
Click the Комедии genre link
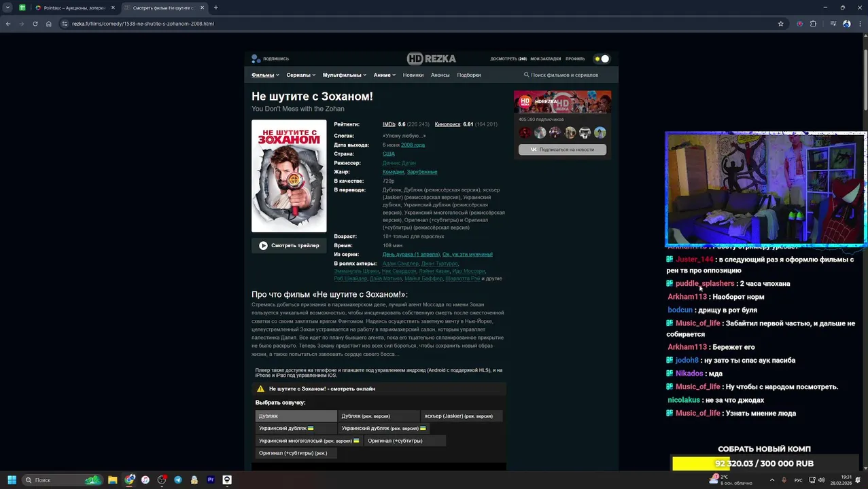394,172
